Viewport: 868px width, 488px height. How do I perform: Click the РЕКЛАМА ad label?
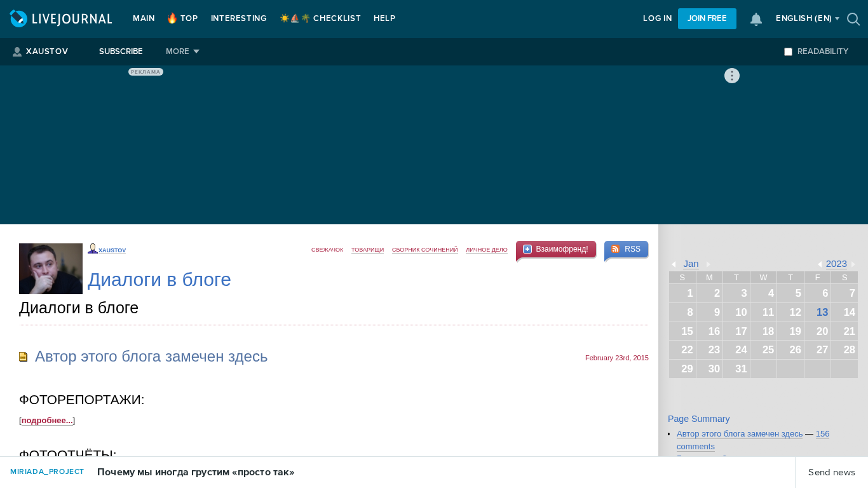coord(146,72)
